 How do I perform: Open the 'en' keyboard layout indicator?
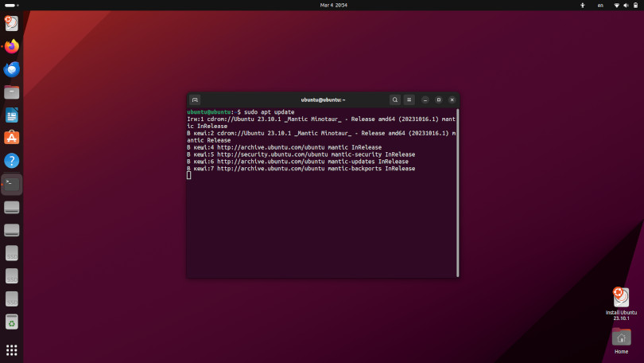coord(600,6)
